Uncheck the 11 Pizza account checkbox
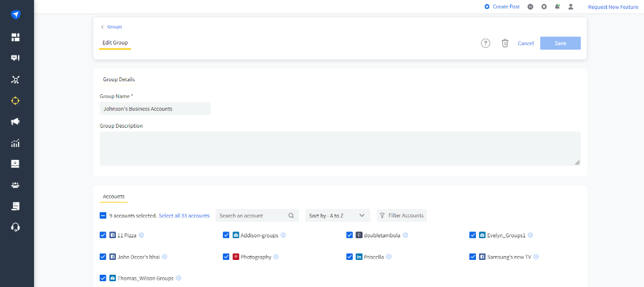The width and height of the screenshot is (644, 287). [103, 235]
